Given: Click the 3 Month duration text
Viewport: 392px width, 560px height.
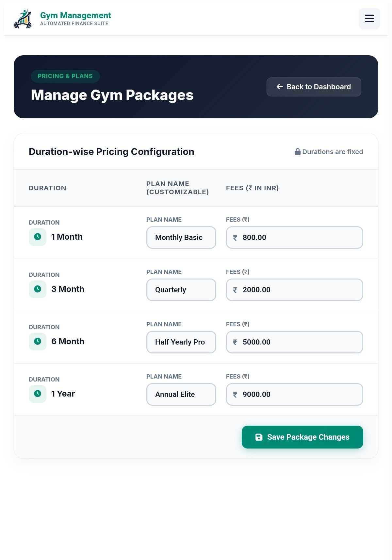Looking at the screenshot, I should 68,289.
